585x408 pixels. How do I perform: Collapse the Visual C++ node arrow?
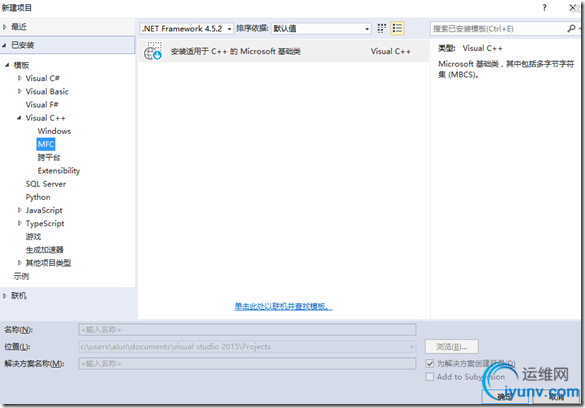[19, 118]
